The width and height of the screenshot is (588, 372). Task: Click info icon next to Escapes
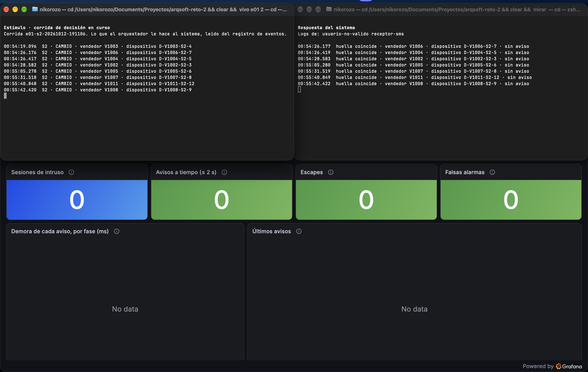[331, 172]
